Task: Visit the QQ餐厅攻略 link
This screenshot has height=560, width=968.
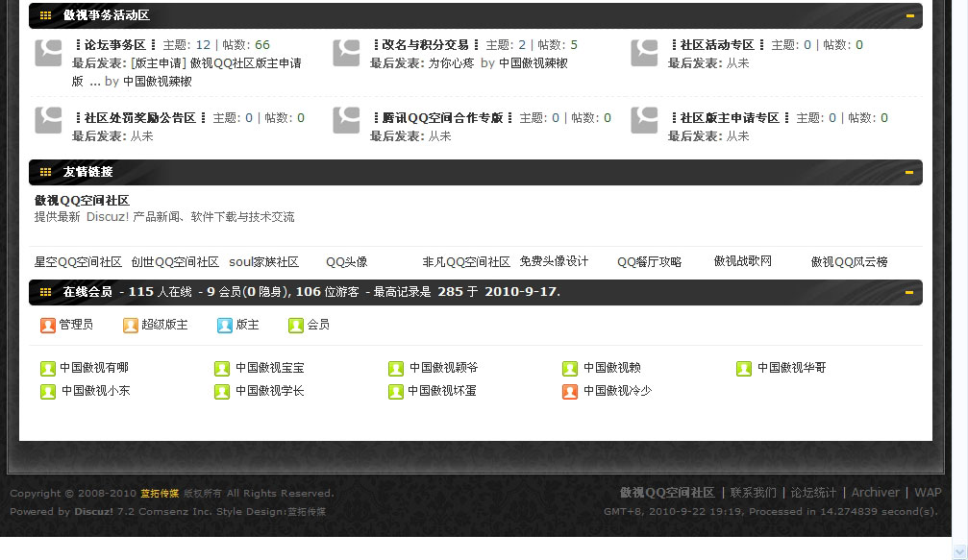Action: tap(650, 262)
